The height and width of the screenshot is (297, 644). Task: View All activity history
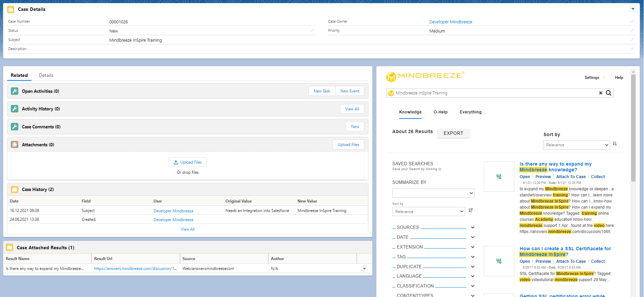pyautogui.click(x=352, y=109)
